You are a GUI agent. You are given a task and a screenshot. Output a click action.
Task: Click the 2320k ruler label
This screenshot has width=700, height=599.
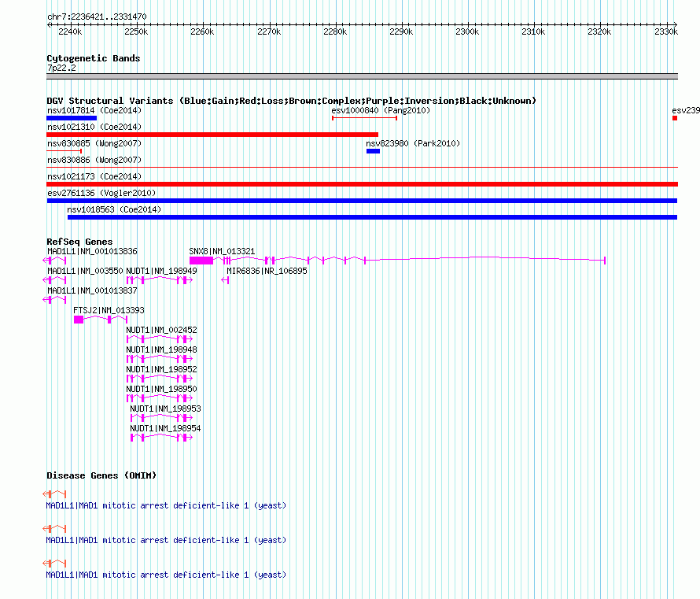click(599, 31)
